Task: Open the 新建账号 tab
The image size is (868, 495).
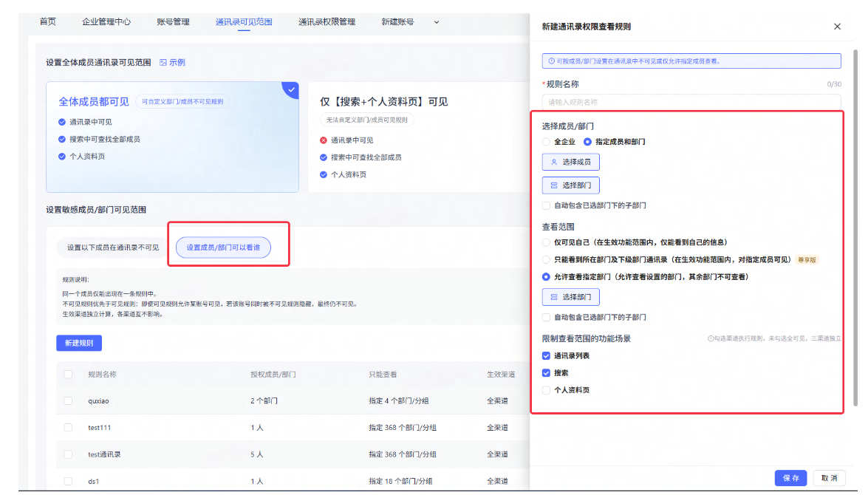Action: [x=397, y=21]
